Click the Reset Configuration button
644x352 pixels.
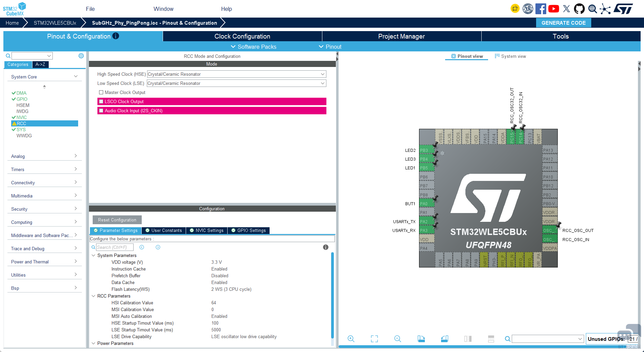coord(117,220)
